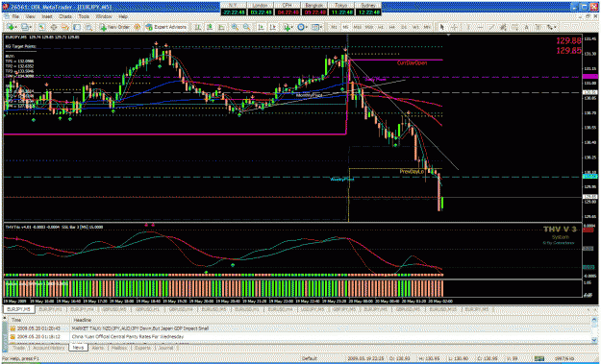This screenshot has height=364, width=601.
Task: Switch to the Account History tab
Action: click(x=48, y=348)
